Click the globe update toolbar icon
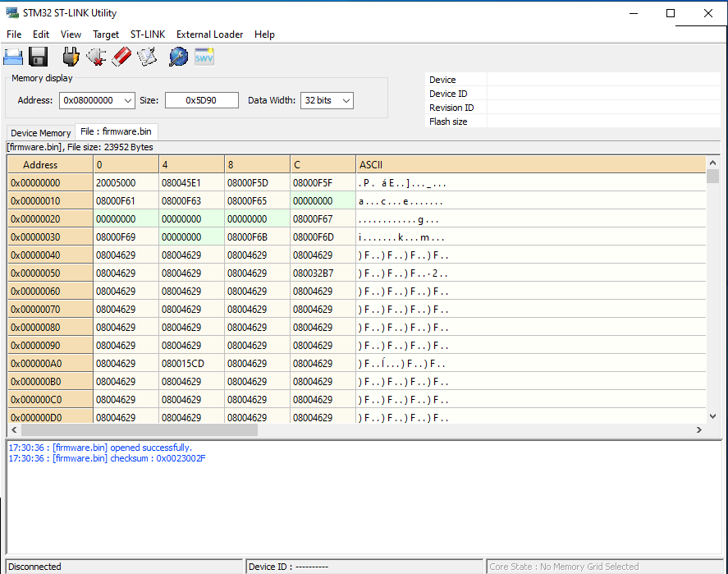The image size is (728, 574). [x=178, y=57]
